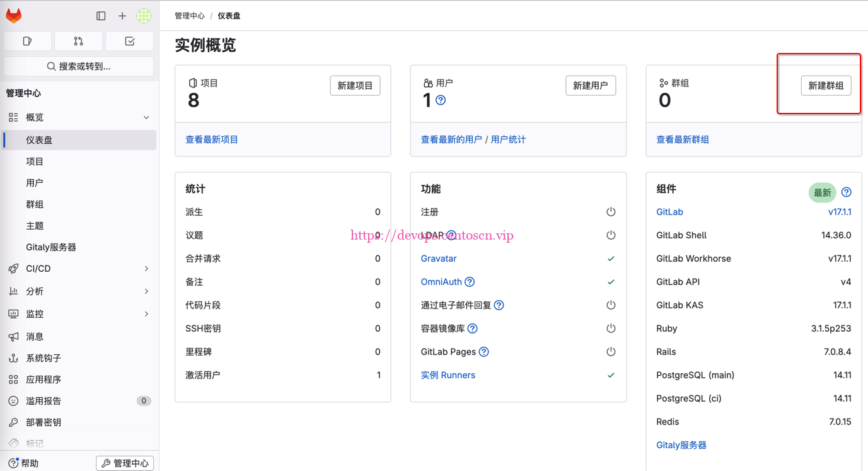Open the 查看最新项目 link
The image size is (868, 471).
click(212, 139)
